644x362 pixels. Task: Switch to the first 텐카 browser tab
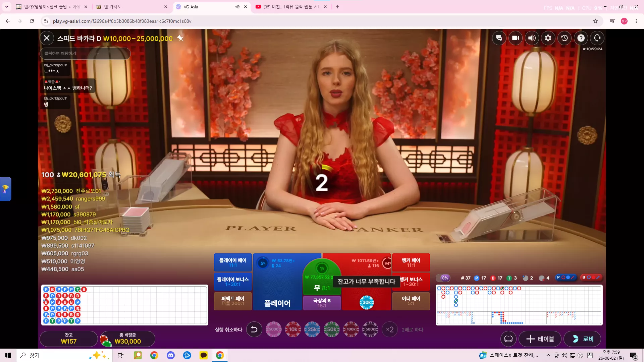(51, 7)
